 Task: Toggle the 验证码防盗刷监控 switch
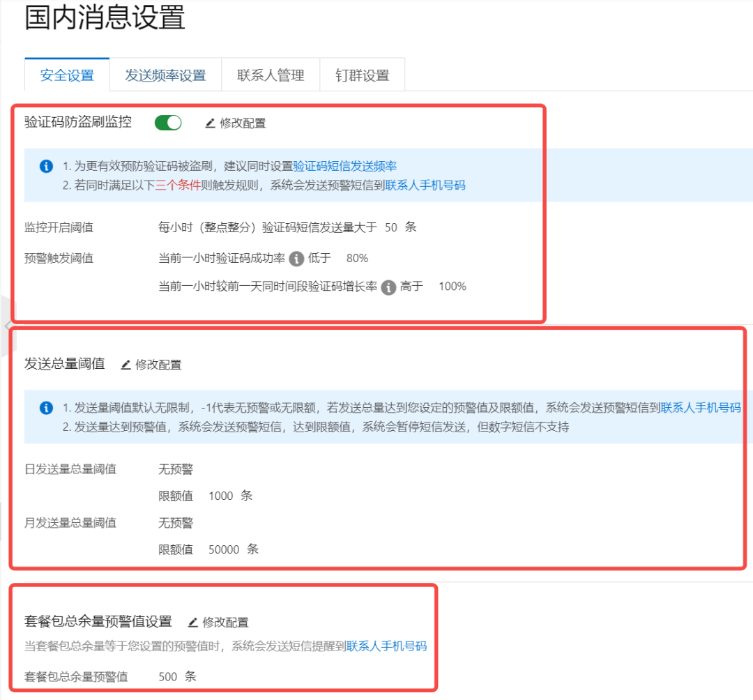coord(168,123)
